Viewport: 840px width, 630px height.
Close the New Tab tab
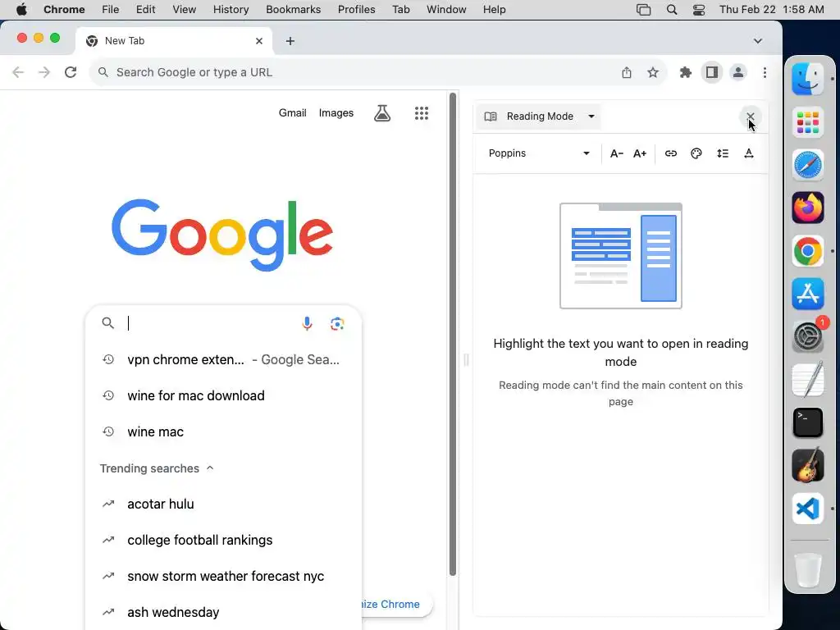click(259, 41)
